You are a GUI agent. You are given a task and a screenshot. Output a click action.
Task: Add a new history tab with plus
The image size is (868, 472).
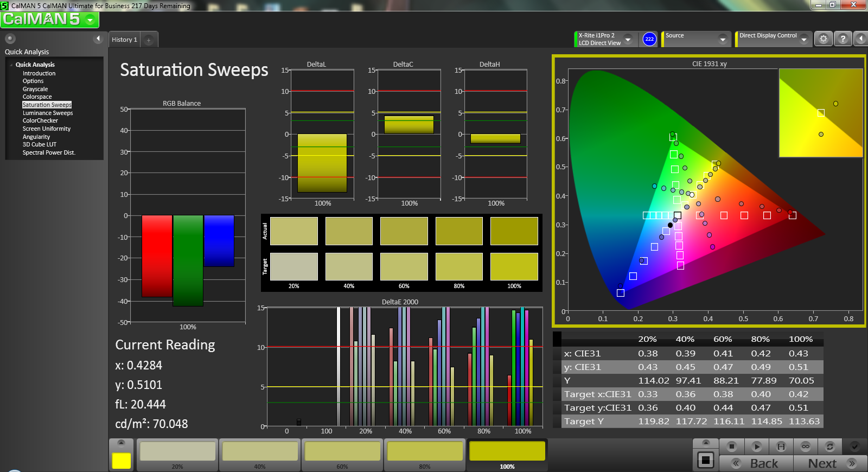click(149, 40)
